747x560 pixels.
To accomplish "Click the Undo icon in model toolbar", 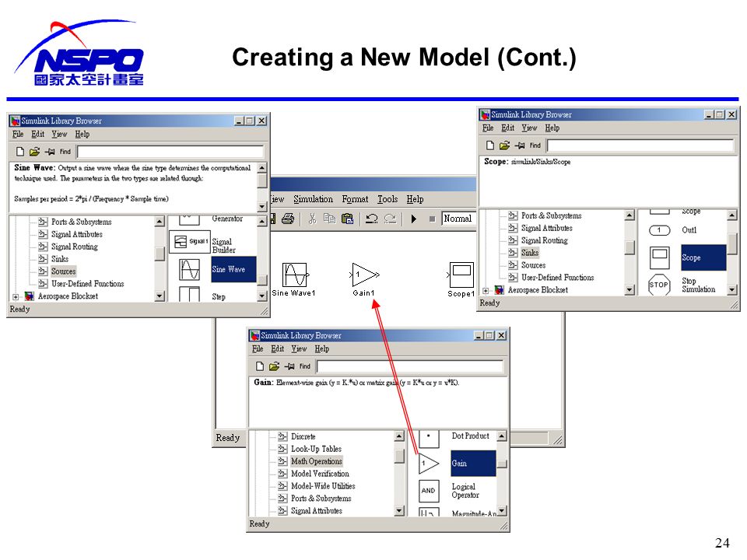I will (372, 219).
